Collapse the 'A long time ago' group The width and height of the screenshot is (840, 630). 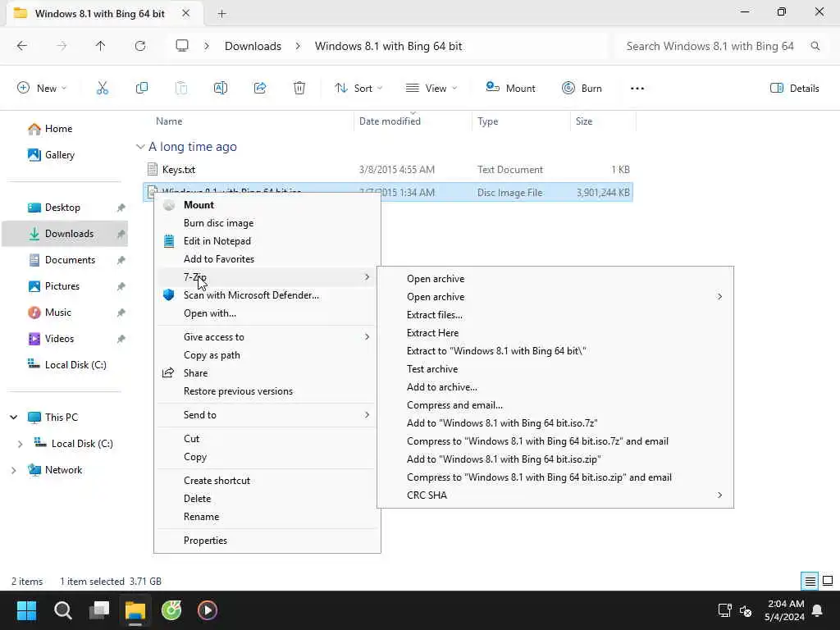pos(140,147)
